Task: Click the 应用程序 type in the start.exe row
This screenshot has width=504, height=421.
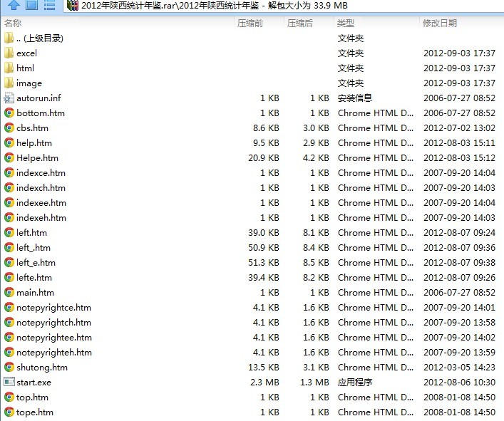Action: point(355,382)
